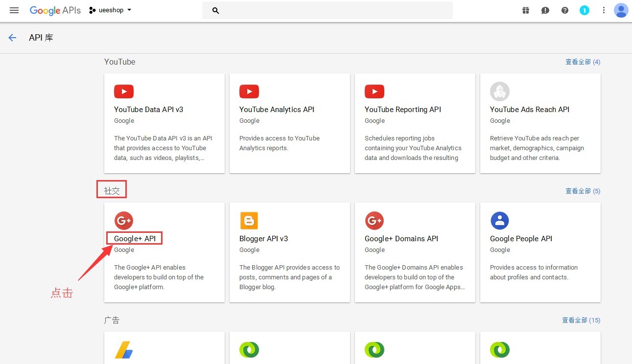View all 5 社交 APIs link

point(583,191)
